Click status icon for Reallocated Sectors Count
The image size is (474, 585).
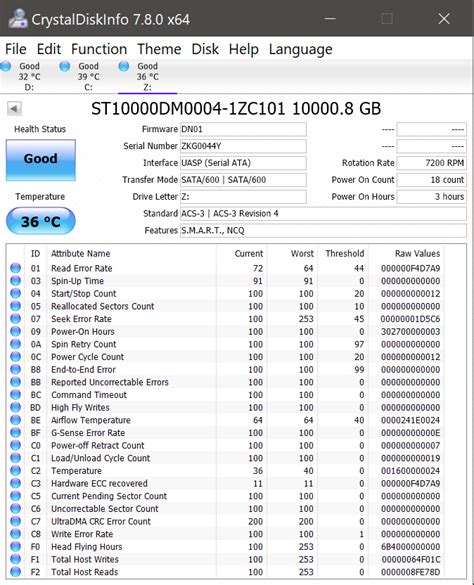point(15,306)
